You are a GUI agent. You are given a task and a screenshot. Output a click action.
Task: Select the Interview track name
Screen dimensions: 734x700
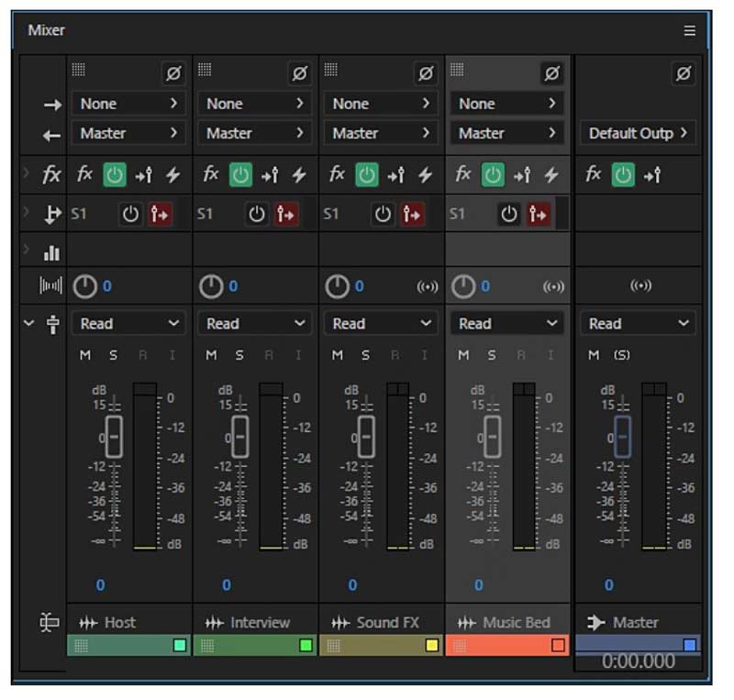261,623
